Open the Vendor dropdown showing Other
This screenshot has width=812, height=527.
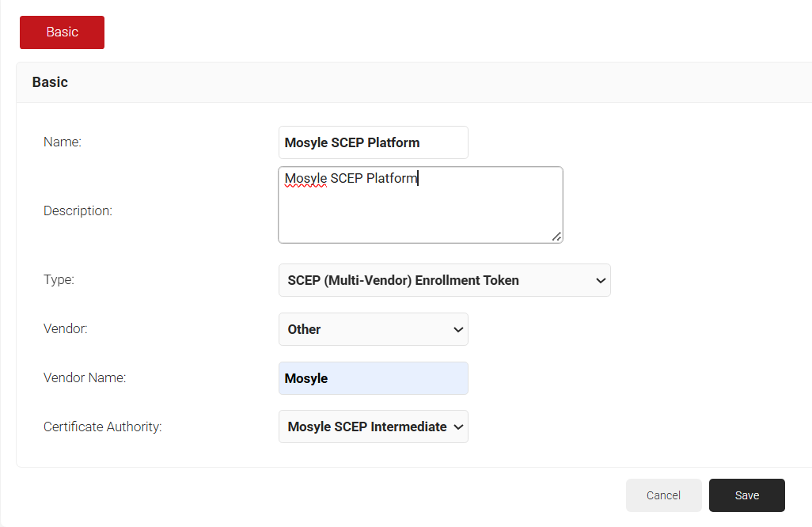[373, 329]
